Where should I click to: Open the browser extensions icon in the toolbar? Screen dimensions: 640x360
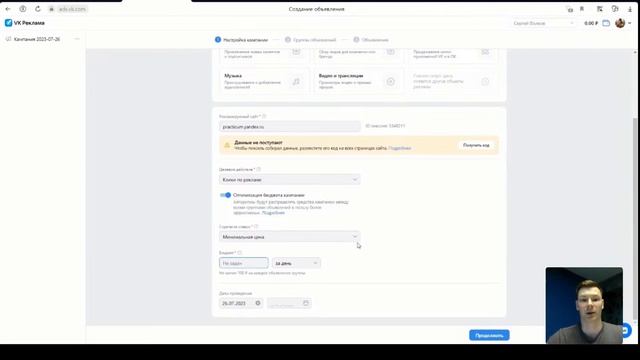(x=615, y=9)
